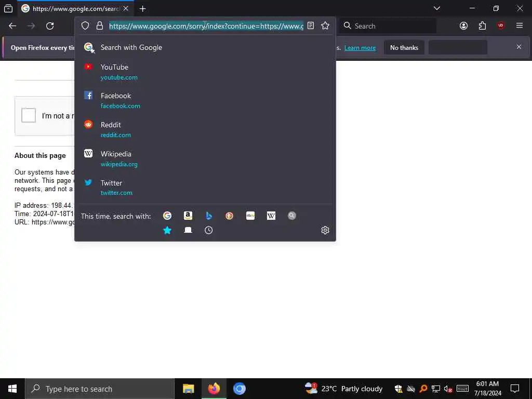Open the Wikipedia suggestion

click(x=205, y=159)
